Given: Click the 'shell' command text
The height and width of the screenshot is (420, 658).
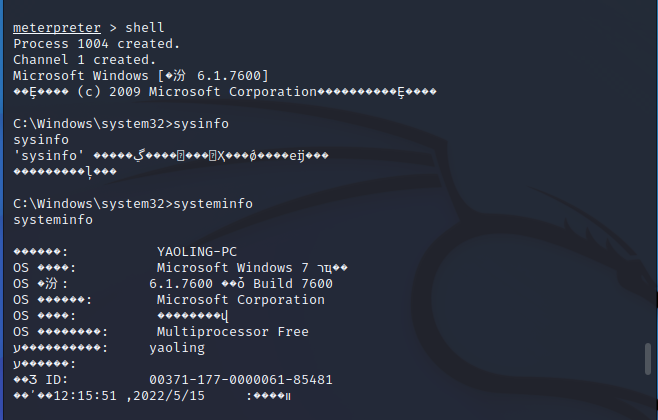Looking at the screenshot, I should point(144,28).
